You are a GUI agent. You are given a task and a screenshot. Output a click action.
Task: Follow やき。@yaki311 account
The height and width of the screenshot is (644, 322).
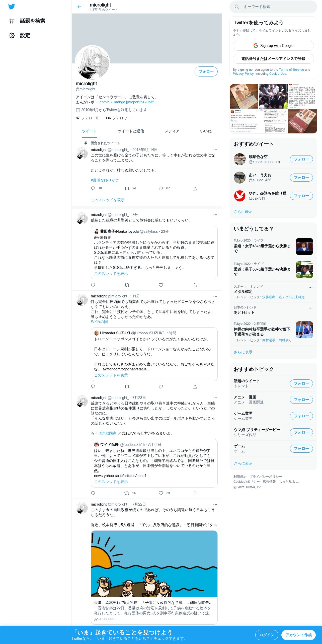click(x=301, y=196)
